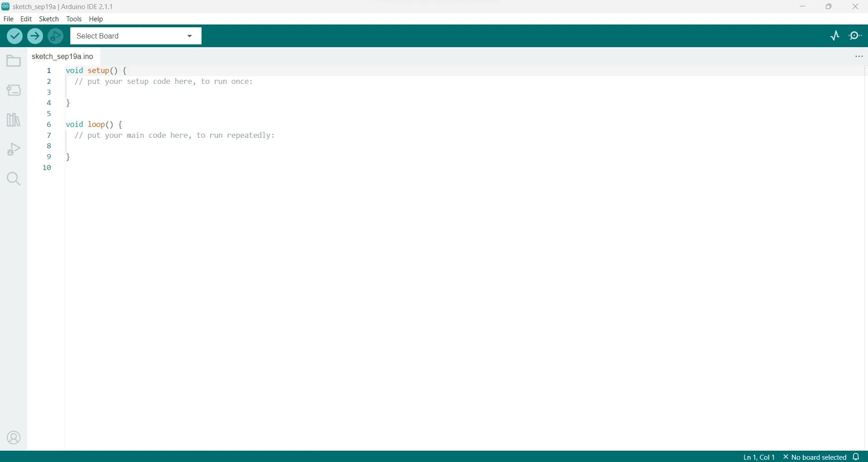Open the Search panel in sidebar

[x=14, y=179]
